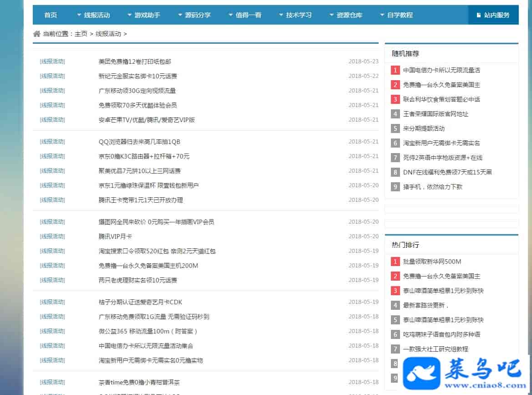Viewport: 532px width, 395px height.
Task: Click rank badge 4 in 热门排行
Action: 395,305
